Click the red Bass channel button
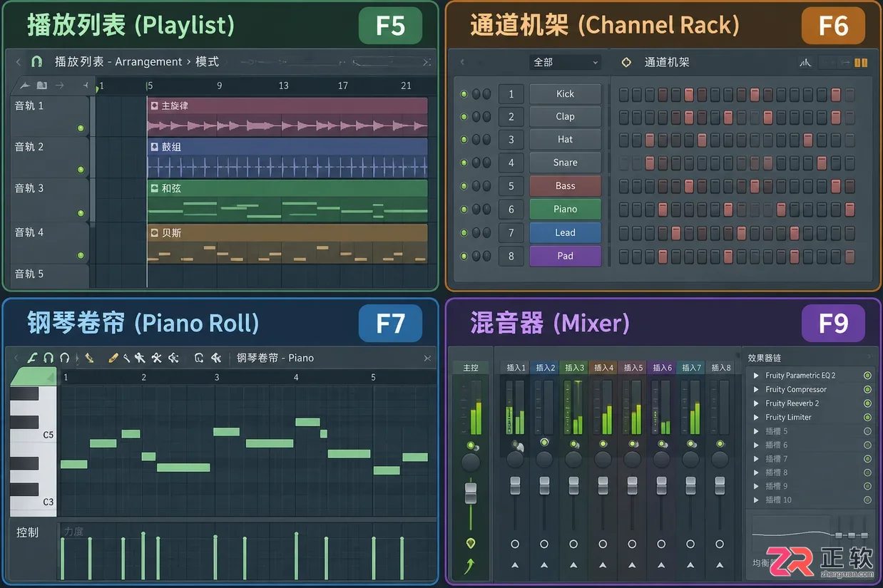 565,186
